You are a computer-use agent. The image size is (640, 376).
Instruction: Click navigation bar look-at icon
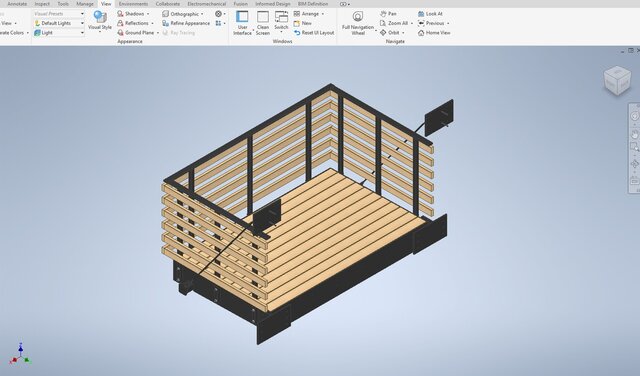634,180
